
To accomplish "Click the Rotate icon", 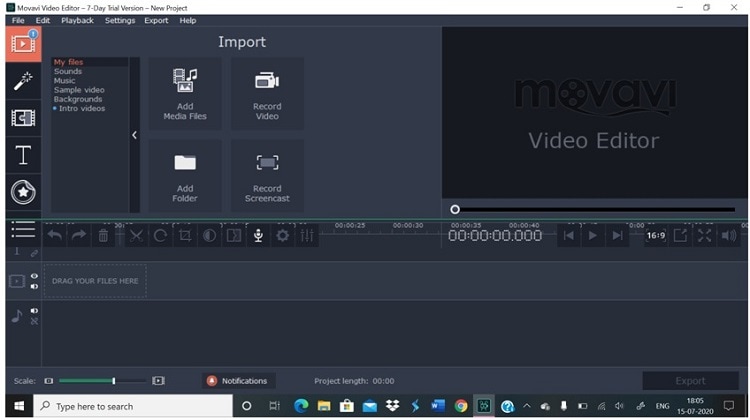I will pos(160,235).
